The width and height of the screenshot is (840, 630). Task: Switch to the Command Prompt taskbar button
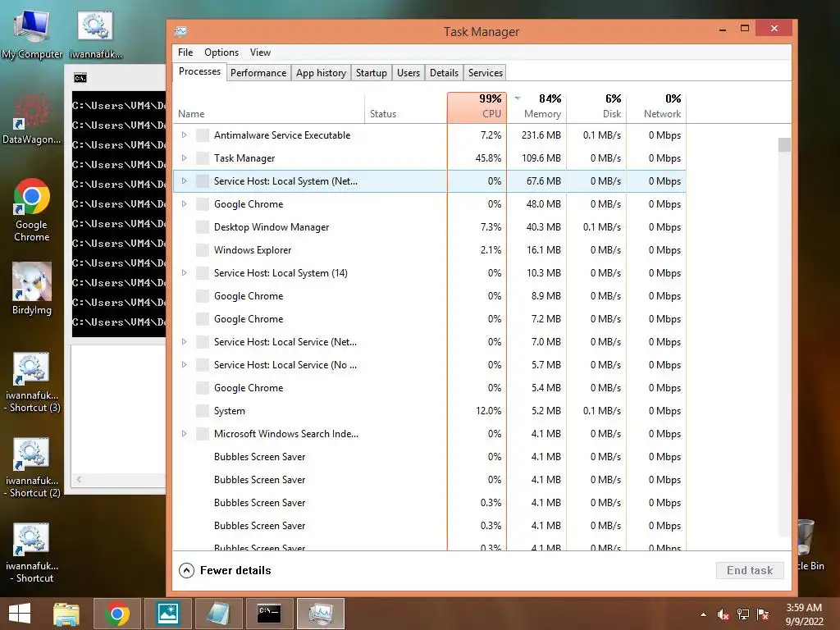[x=269, y=614]
